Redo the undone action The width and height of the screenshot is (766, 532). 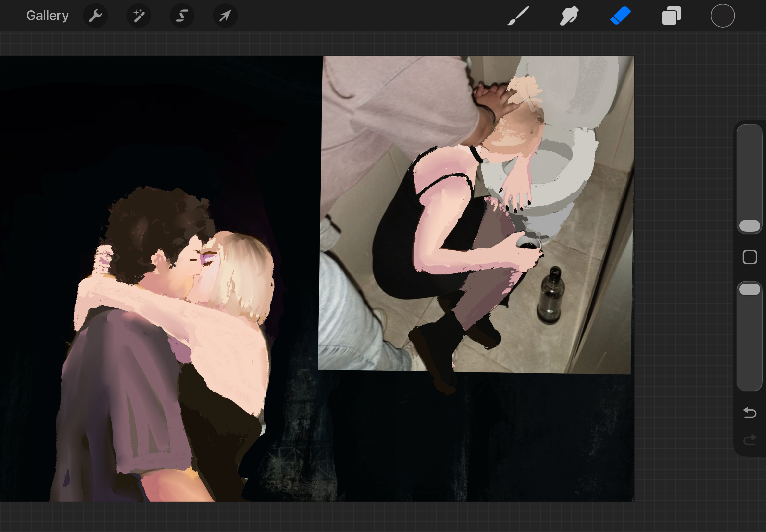click(x=749, y=440)
